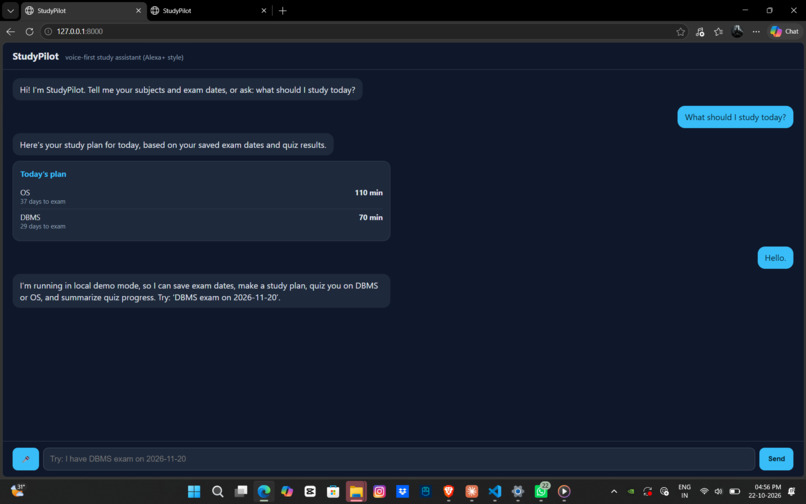This screenshot has height=504, width=806.
Task: Open the Copilot Chat button
Action: pyautogui.click(x=784, y=31)
